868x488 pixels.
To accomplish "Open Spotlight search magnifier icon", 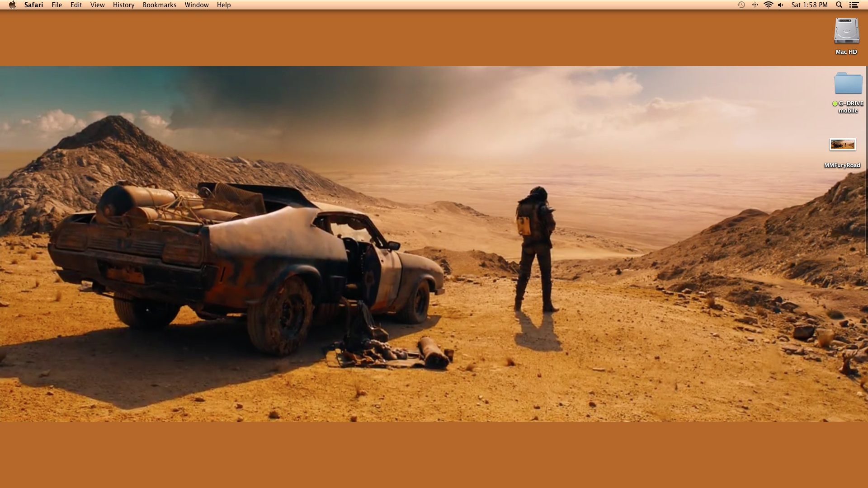I will click(x=839, y=5).
